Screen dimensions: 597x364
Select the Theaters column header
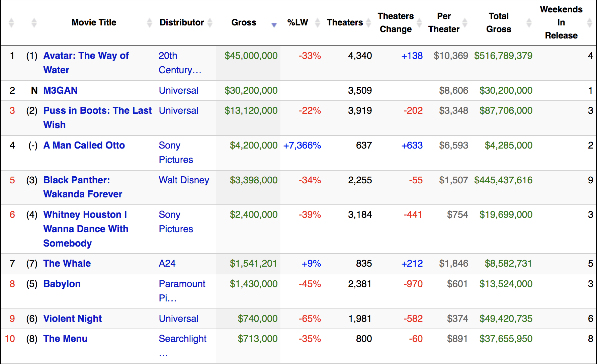(x=345, y=22)
